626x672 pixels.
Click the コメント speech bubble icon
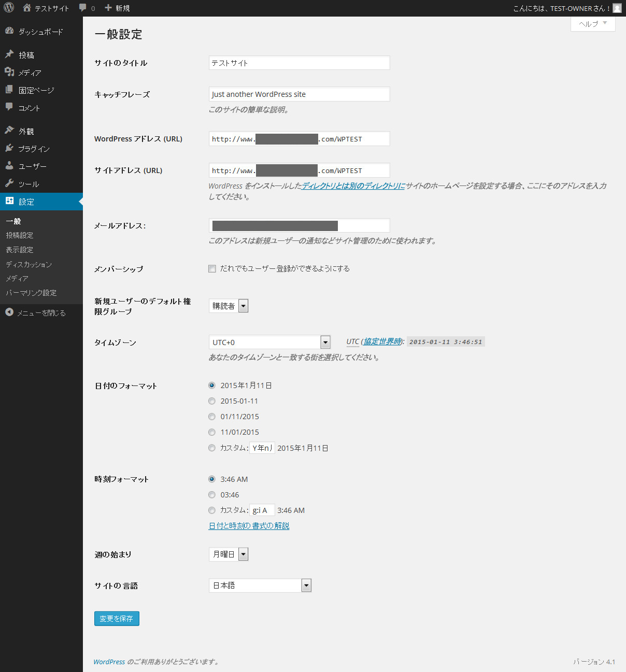[x=9, y=107]
